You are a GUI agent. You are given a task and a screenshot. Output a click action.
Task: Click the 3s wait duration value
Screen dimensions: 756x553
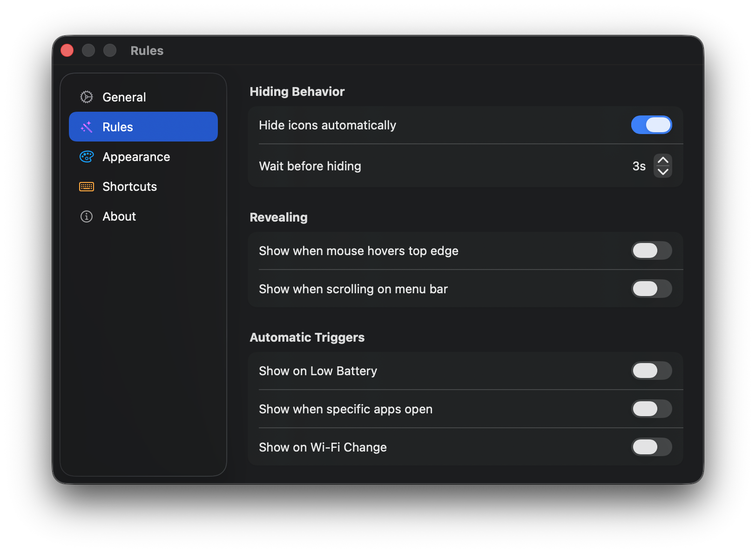tap(639, 166)
